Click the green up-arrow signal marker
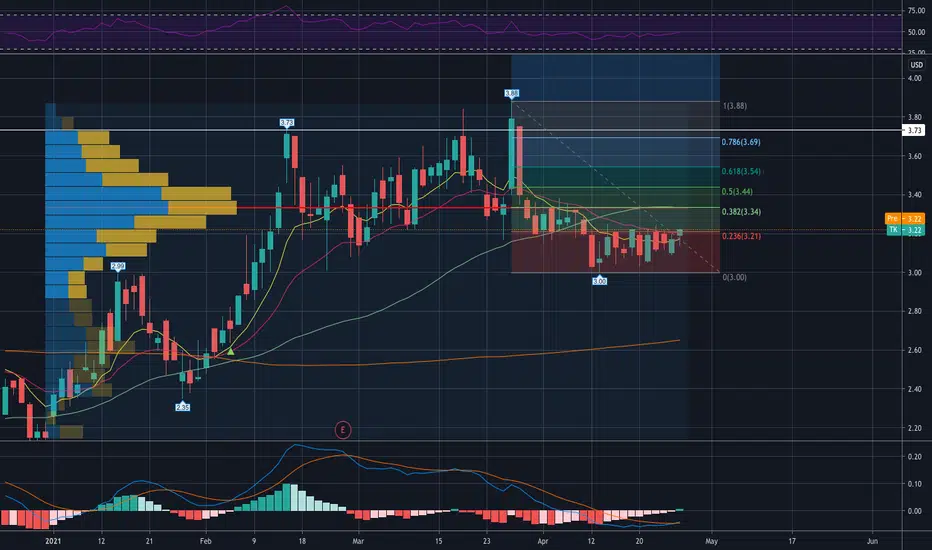This screenshot has height=550, width=932. [231, 352]
